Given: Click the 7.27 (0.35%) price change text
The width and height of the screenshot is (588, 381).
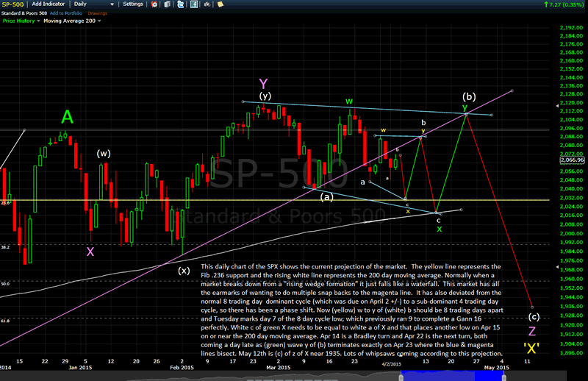Looking at the screenshot, I should 567,4.
